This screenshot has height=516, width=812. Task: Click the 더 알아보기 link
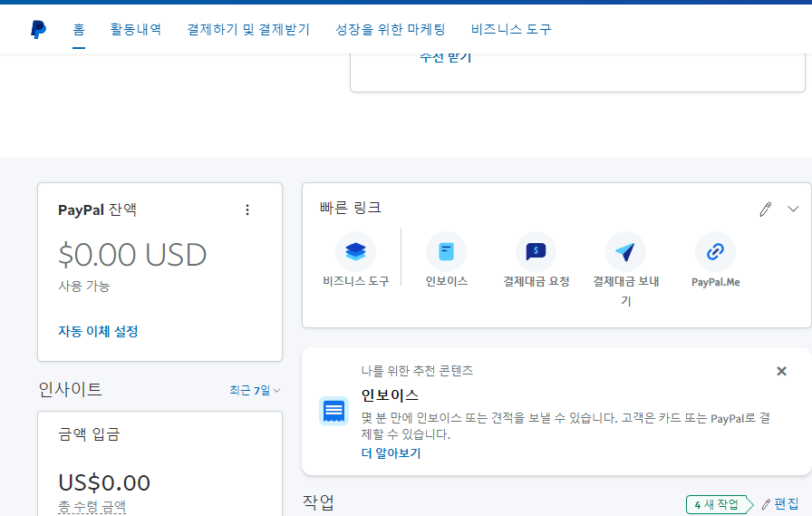pos(391,453)
